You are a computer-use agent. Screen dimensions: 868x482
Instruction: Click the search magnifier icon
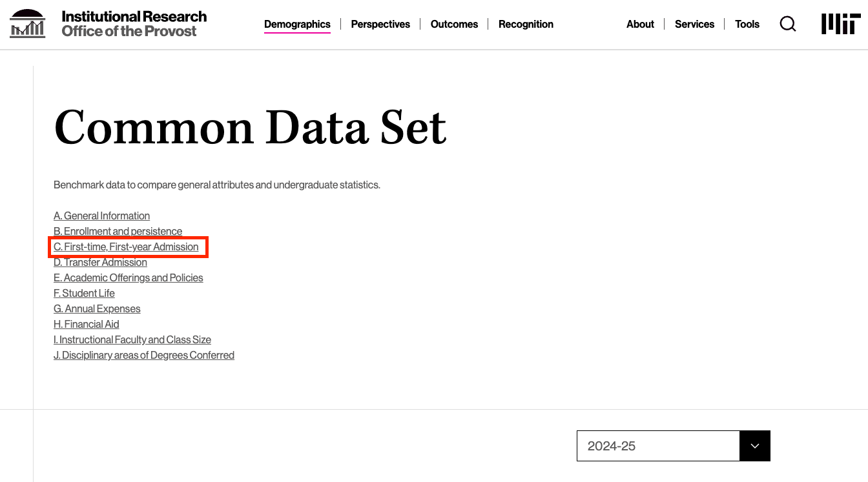click(788, 24)
